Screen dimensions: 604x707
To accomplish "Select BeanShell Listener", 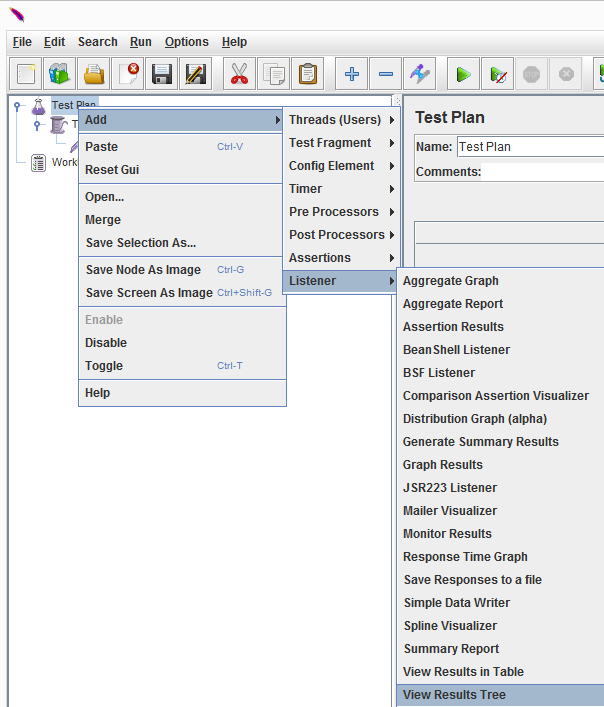I will 500,350.
